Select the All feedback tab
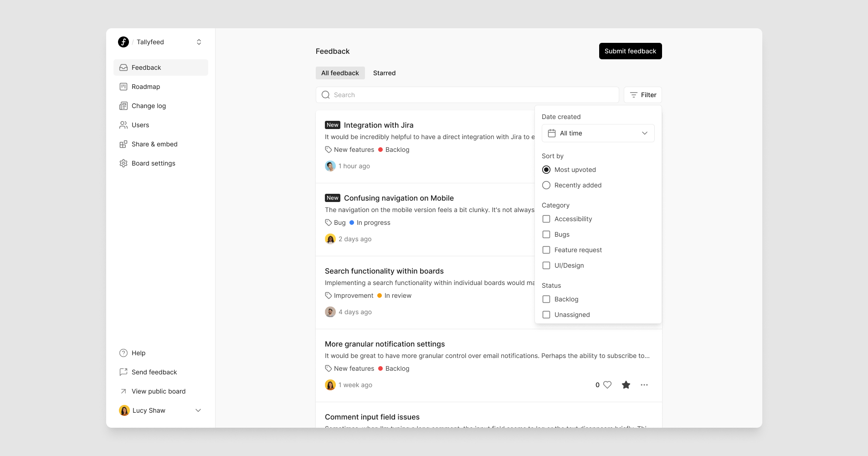Viewport: 868px width, 456px height. [x=340, y=73]
